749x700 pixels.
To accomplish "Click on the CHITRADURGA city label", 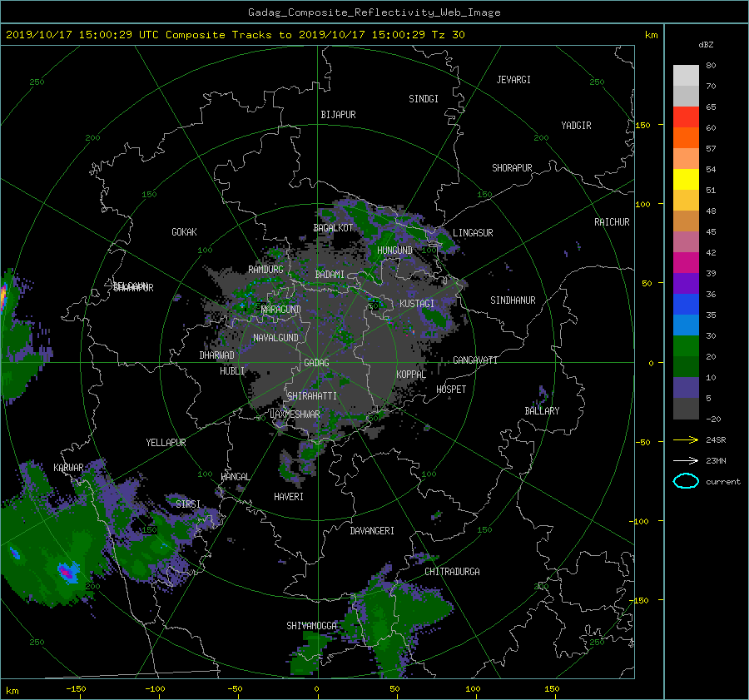I will pos(452,572).
